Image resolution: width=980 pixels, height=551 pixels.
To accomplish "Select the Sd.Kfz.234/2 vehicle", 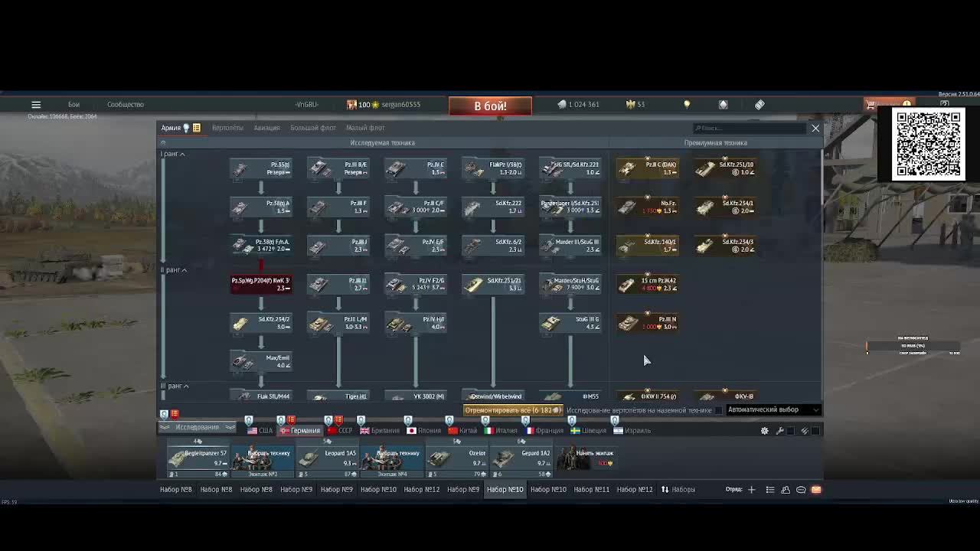I will pos(260,323).
